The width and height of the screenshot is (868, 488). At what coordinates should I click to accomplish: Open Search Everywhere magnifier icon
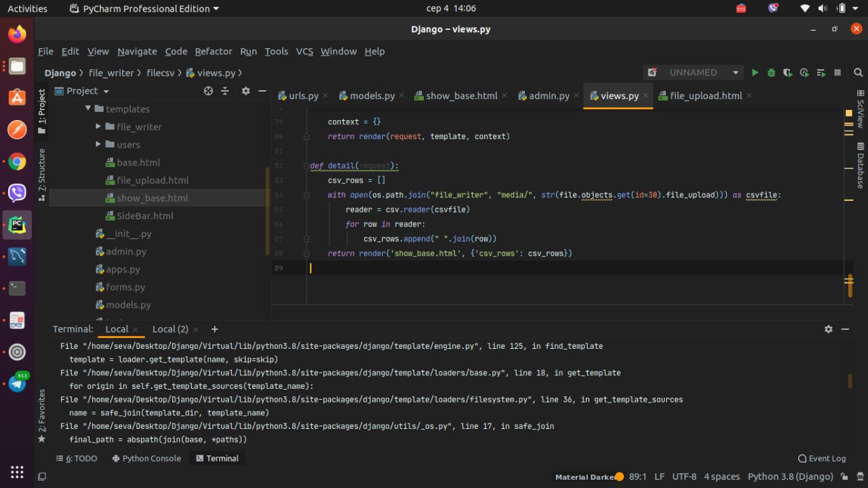859,72
